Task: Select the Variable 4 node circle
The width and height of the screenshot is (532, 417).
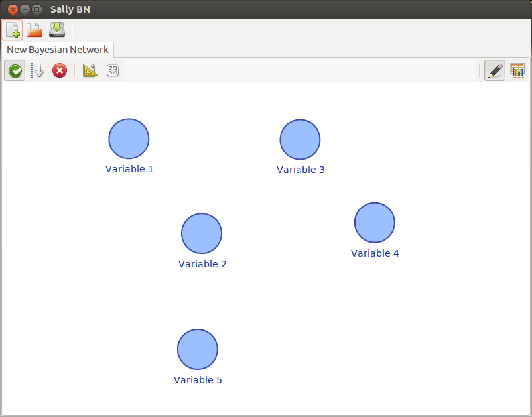Action: [375, 222]
